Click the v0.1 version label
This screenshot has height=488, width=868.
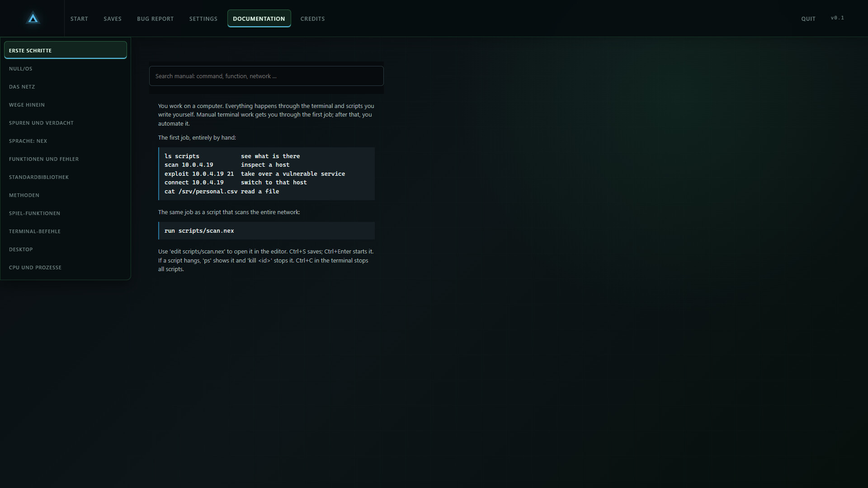tap(837, 18)
